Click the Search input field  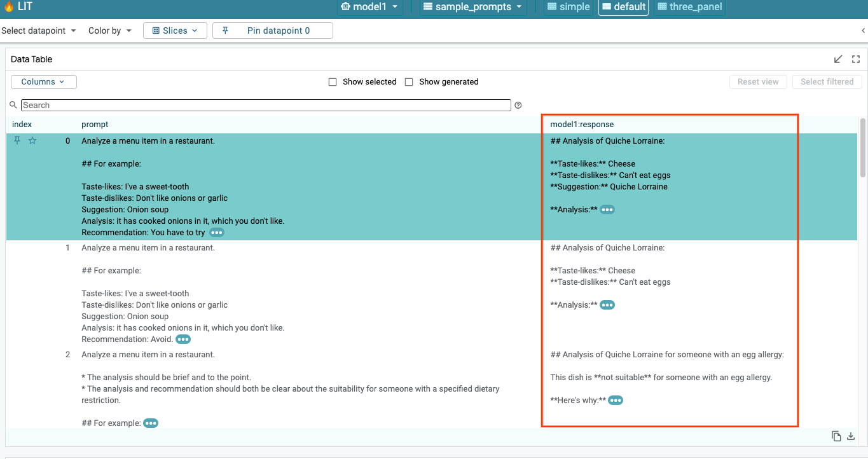[266, 106]
